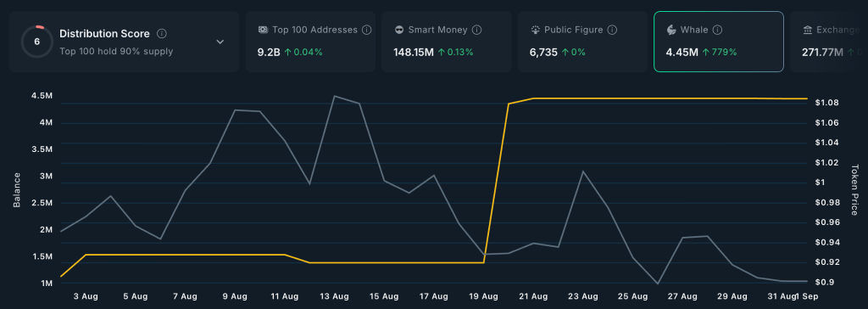Click the Whale icon
Screen dimensions: 868x309
point(671,30)
